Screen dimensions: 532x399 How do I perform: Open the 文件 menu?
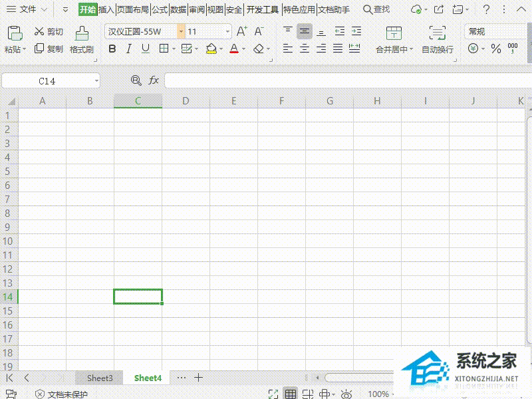click(28, 9)
